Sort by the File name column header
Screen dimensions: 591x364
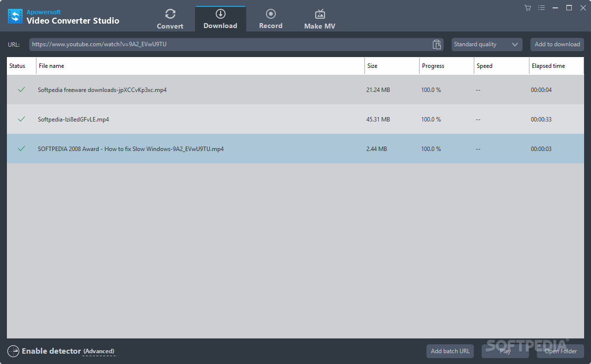(200, 66)
